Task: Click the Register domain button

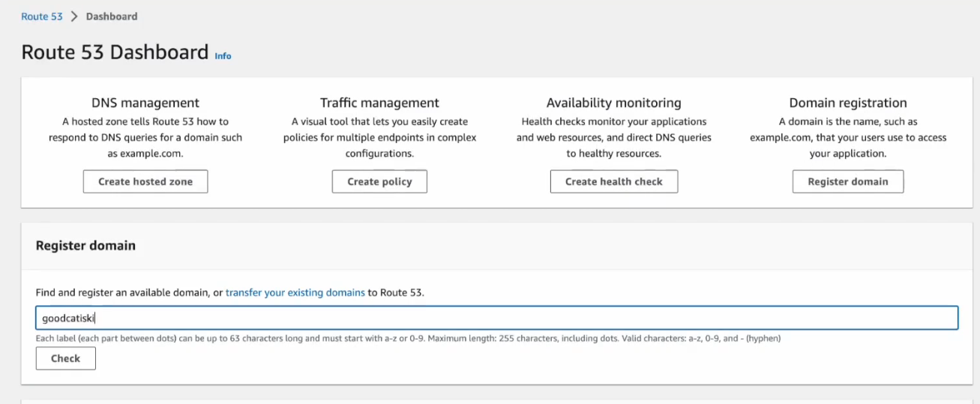Action: tap(848, 181)
